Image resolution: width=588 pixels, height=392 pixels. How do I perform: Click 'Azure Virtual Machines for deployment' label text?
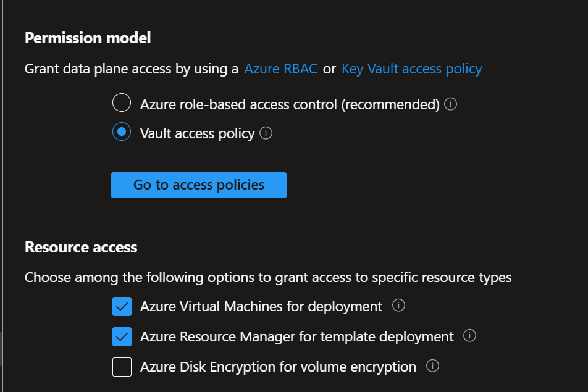[x=261, y=306]
